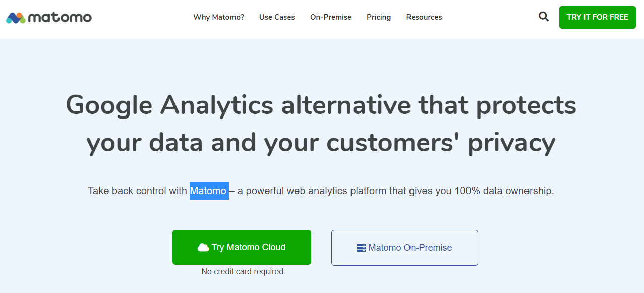
Task: Click the 'your customers' privacy' heading line
Action: click(x=321, y=143)
